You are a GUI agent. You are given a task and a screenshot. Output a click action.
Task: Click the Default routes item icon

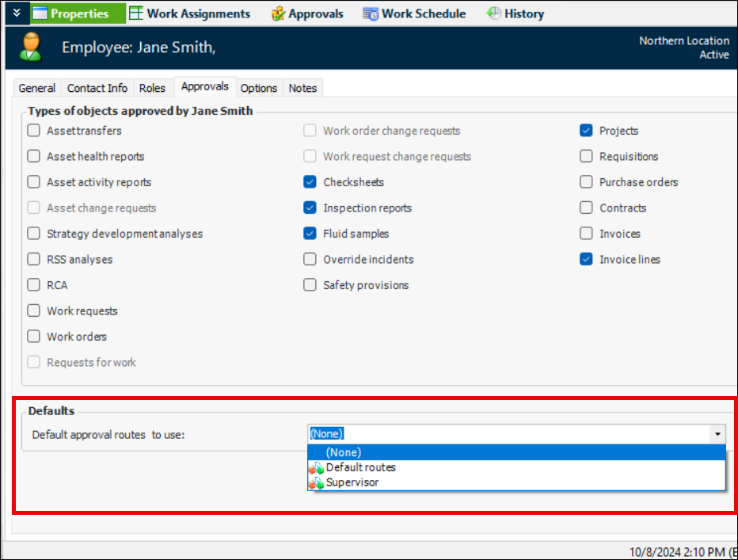pyautogui.click(x=316, y=467)
